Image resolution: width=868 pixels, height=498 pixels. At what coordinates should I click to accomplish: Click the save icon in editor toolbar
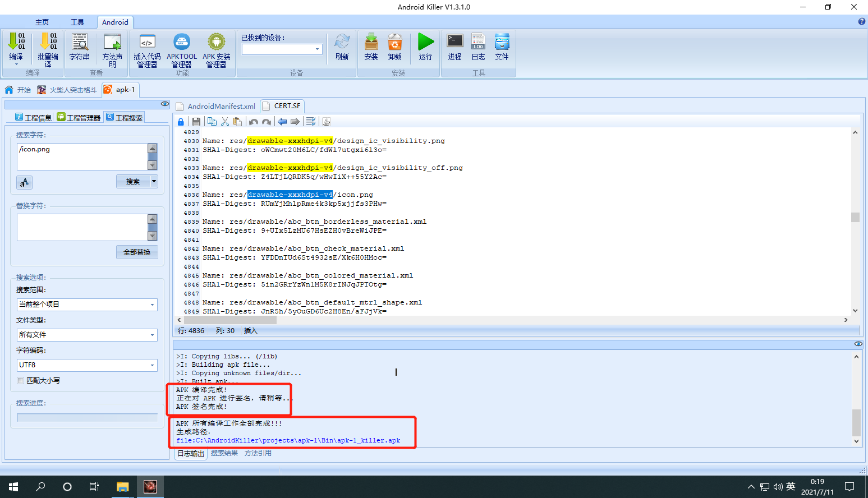196,122
